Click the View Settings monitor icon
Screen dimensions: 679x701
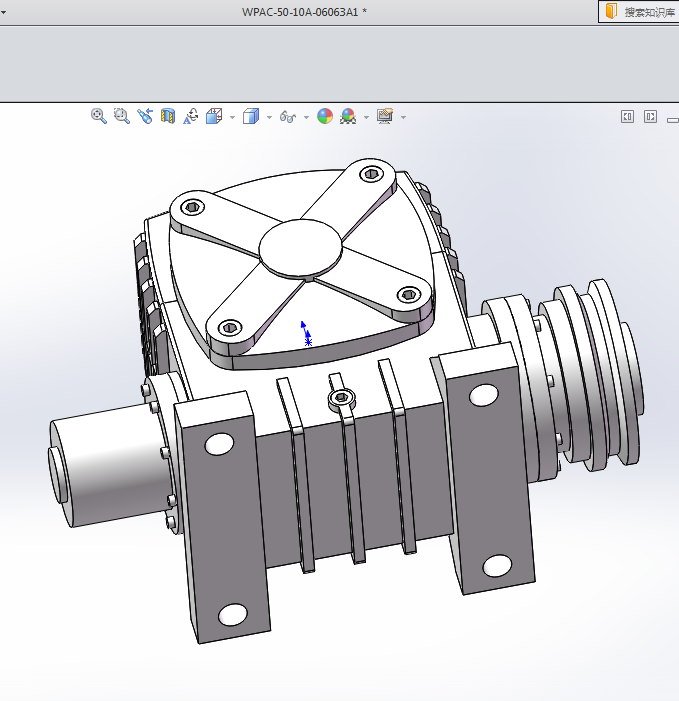pos(385,116)
